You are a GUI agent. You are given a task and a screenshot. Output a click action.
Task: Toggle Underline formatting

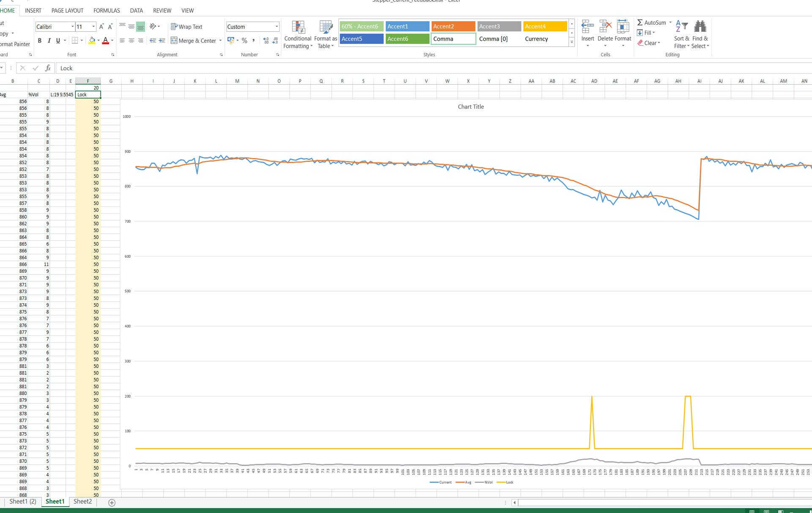(58, 41)
